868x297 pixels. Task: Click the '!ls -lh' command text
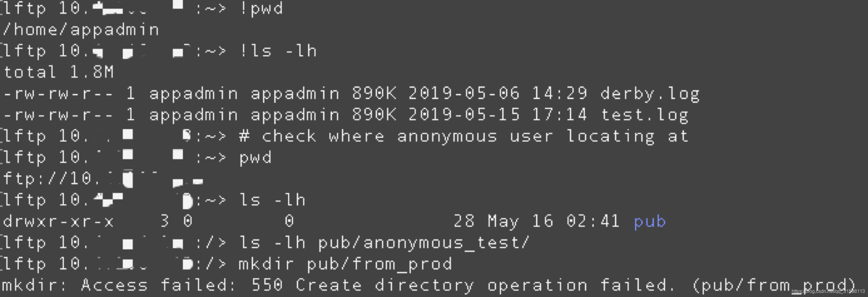(278, 51)
